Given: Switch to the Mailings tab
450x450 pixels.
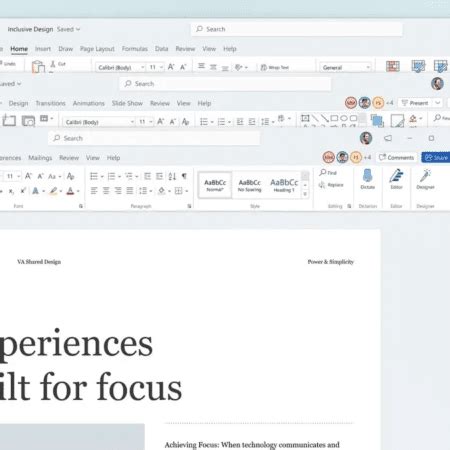Looking at the screenshot, I should 40,158.
